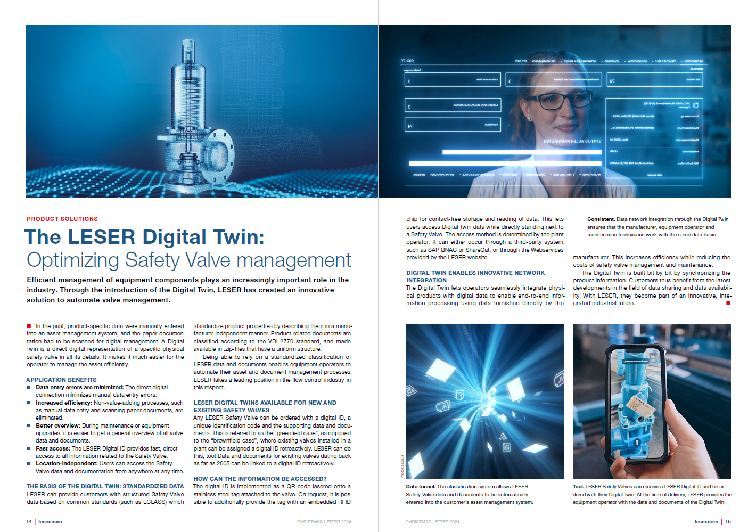Click "CHRISTMAS LETTER 2024" footer on left page
756x532 pixels.
pos(324,522)
